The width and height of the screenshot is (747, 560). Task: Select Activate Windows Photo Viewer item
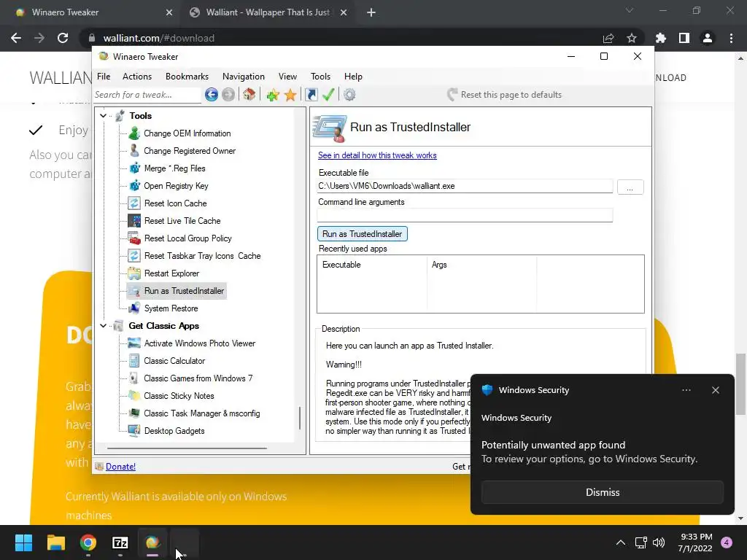point(200,343)
